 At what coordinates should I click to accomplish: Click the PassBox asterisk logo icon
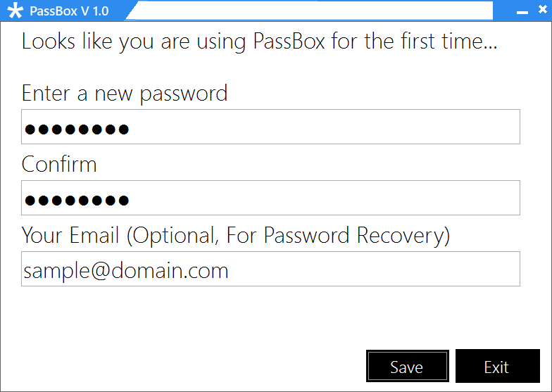(x=15, y=12)
